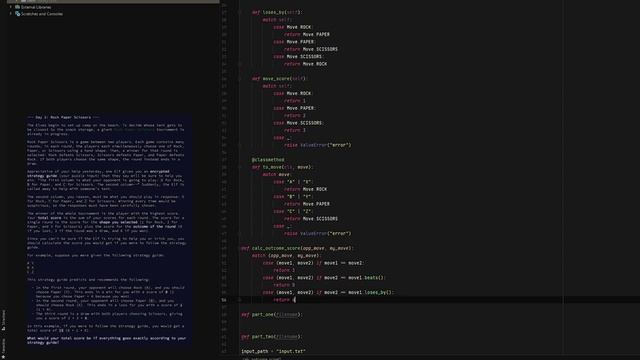The width and height of the screenshot is (640, 360).
Task: Click line number 58 in gutter
Action: tap(224, 300)
